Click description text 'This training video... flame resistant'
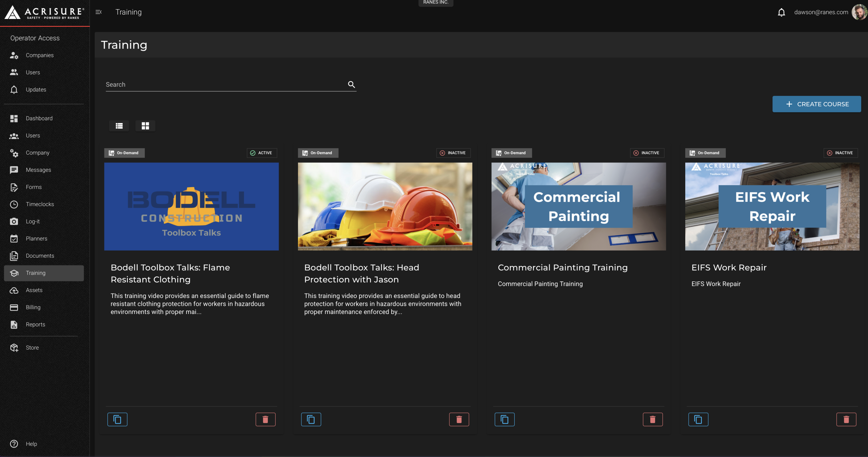Image resolution: width=868 pixels, height=457 pixels. [x=190, y=304]
